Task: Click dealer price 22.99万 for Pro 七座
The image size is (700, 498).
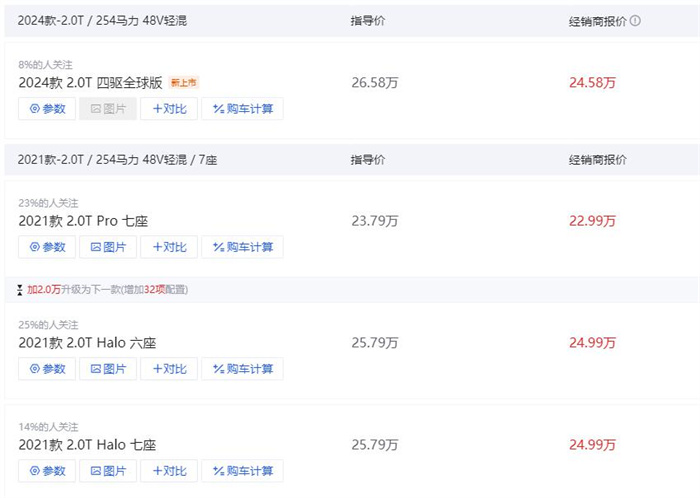Action: [593, 221]
